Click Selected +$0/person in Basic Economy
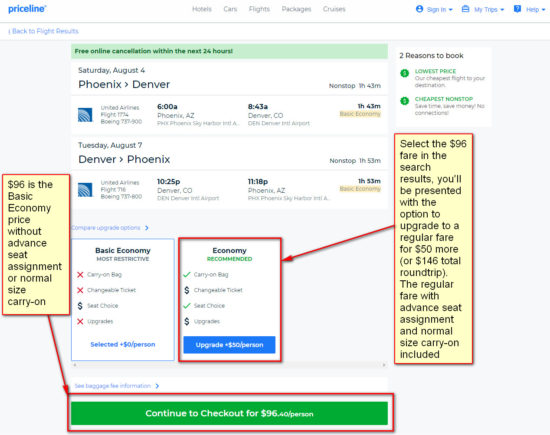The height and width of the screenshot is (435, 550). coord(123,344)
